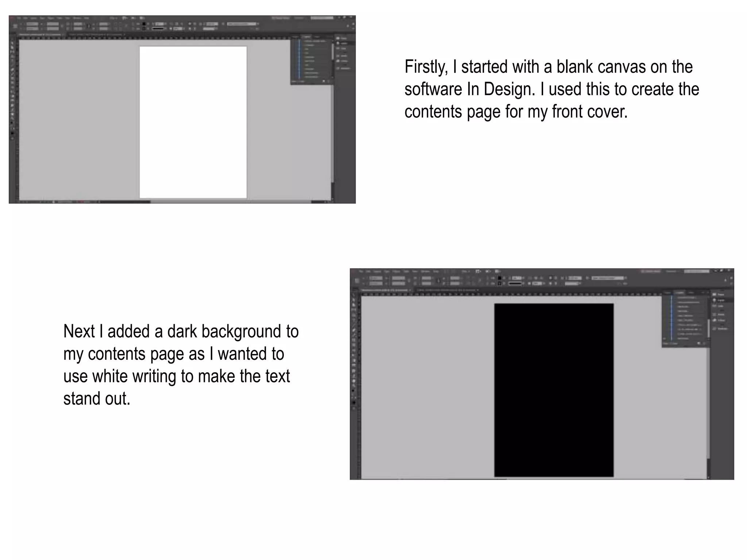The height and width of the screenshot is (560, 747).
Task: Click the blank white page on the canvas
Action: (193, 122)
